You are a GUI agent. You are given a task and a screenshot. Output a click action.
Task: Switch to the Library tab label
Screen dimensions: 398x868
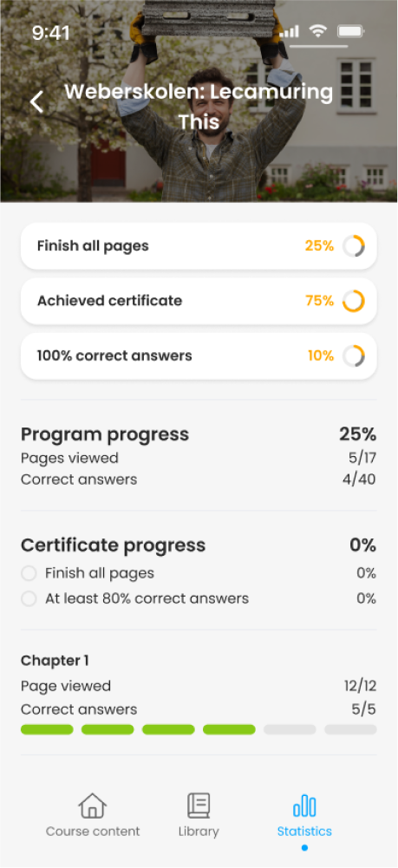point(199,831)
